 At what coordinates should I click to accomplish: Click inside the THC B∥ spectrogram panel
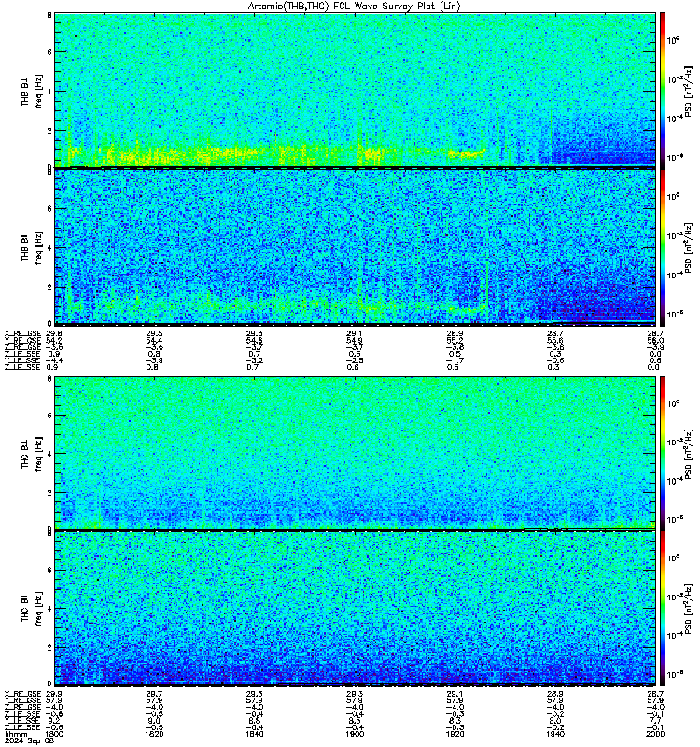[355, 609]
